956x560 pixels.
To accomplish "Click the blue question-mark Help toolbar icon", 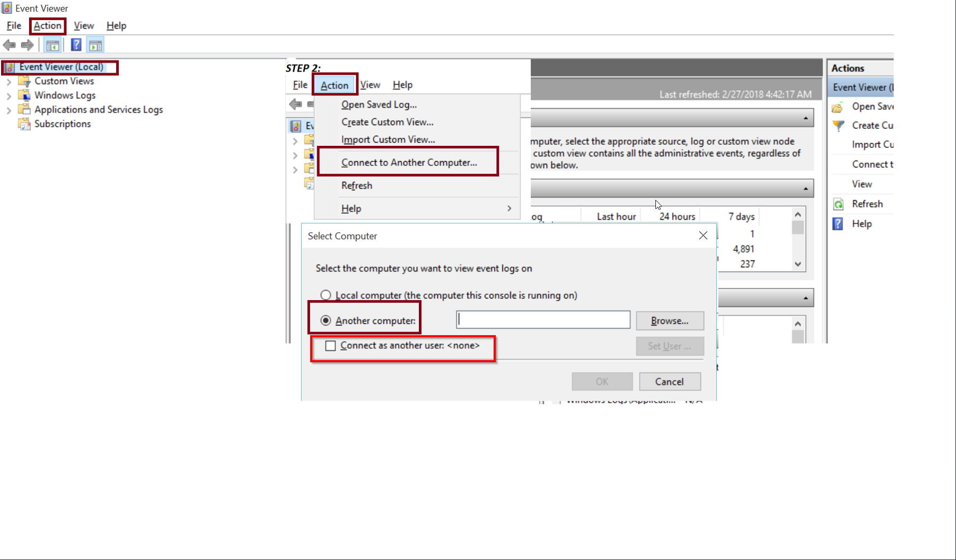I will point(76,45).
